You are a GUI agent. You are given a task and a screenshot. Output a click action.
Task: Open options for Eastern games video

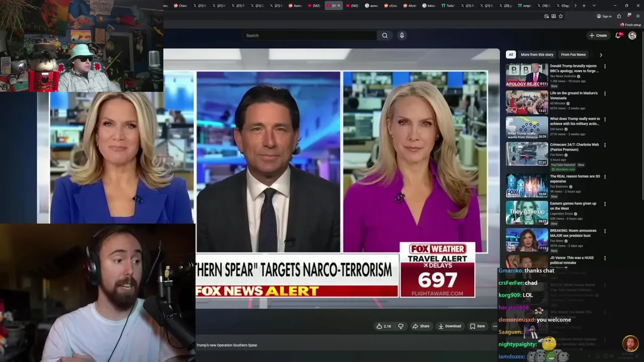tap(605, 204)
